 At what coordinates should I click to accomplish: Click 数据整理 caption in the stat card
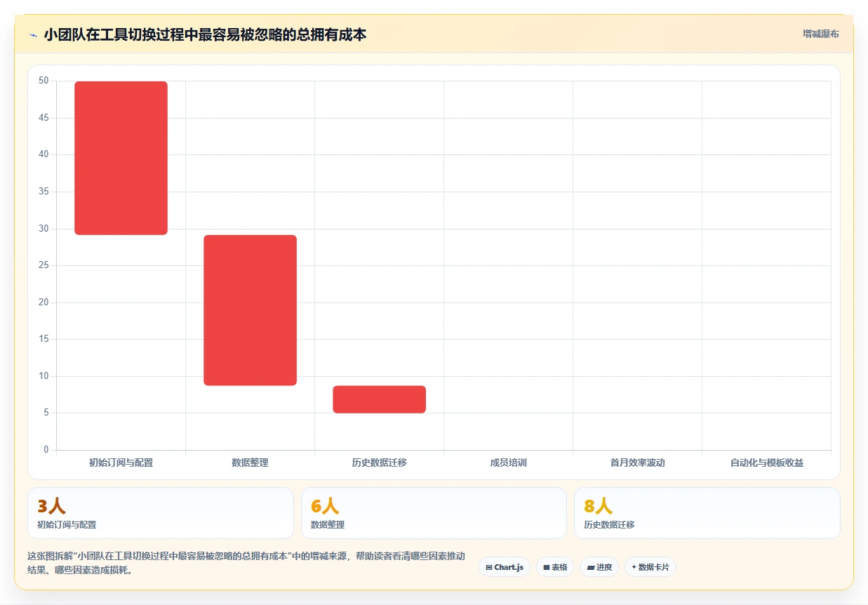tap(328, 525)
